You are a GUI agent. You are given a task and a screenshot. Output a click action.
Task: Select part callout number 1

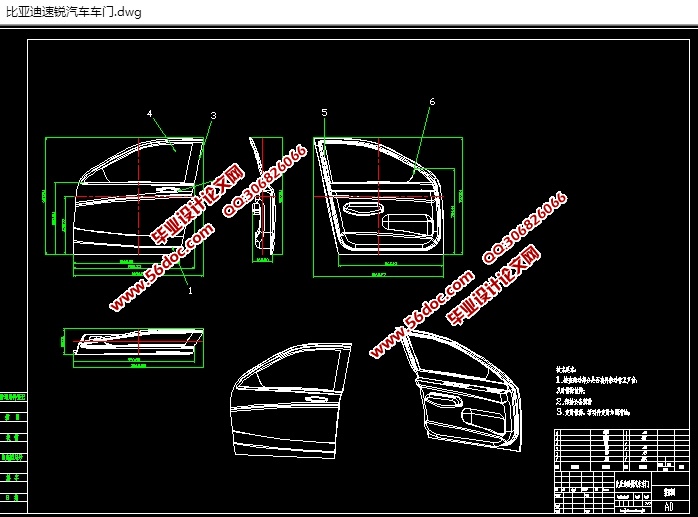pyautogui.click(x=191, y=291)
